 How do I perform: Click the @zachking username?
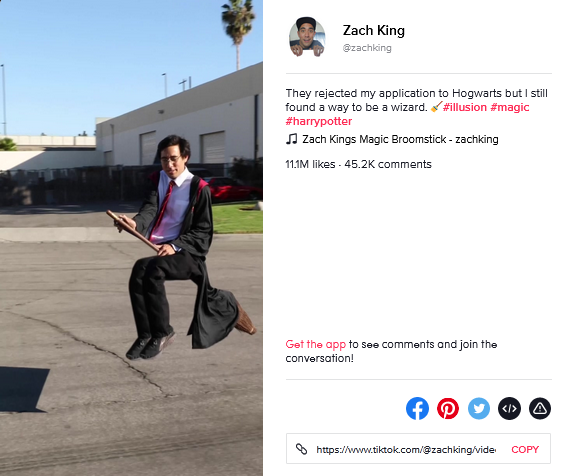(x=367, y=48)
